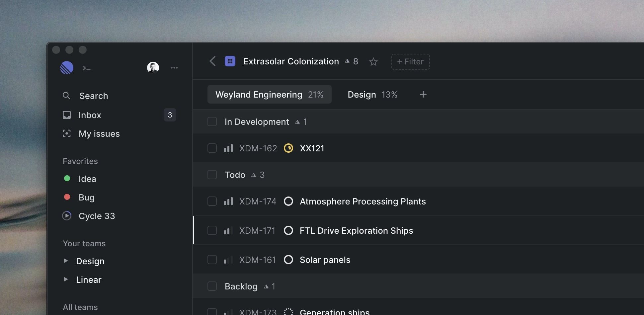
Task: Tick the checkbox for XDM-171
Action: click(212, 231)
